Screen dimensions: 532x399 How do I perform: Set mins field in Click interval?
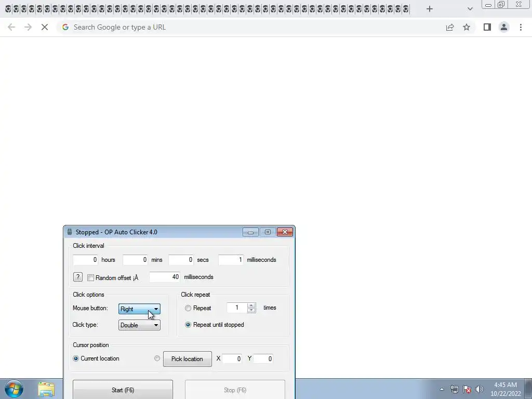pos(135,260)
